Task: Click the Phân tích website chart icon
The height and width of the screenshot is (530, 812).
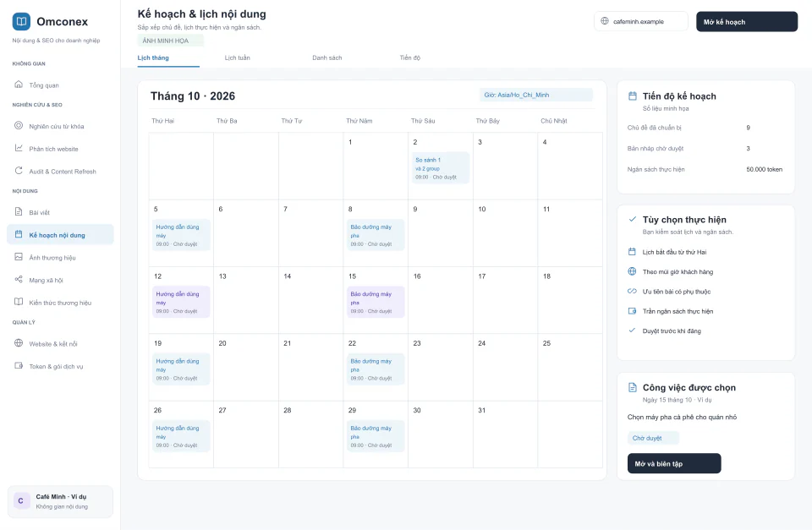Action: pos(19,148)
